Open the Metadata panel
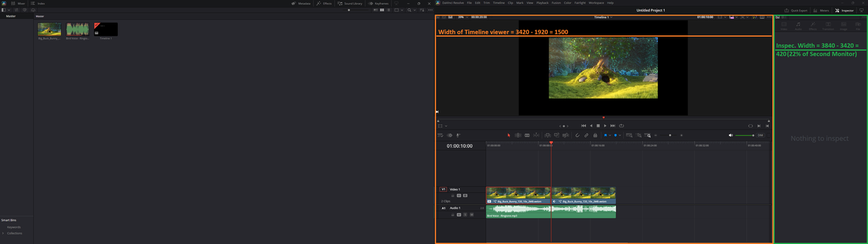868x244 pixels. (301, 3)
